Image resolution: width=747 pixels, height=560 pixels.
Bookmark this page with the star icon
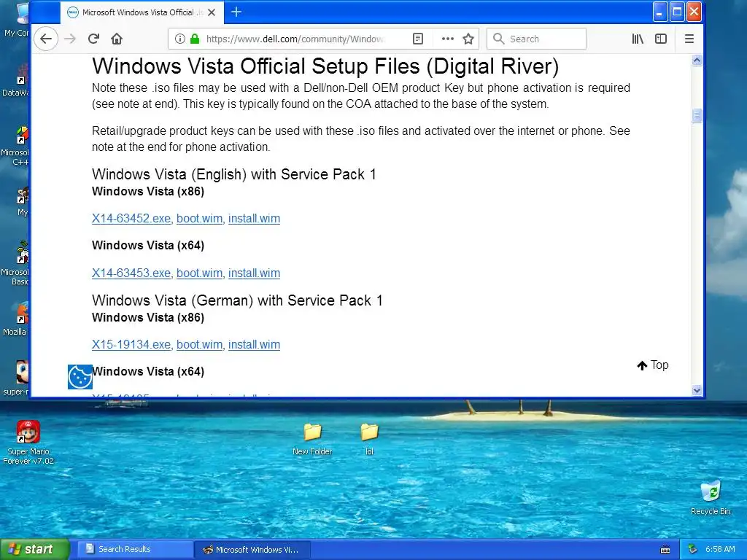click(468, 39)
